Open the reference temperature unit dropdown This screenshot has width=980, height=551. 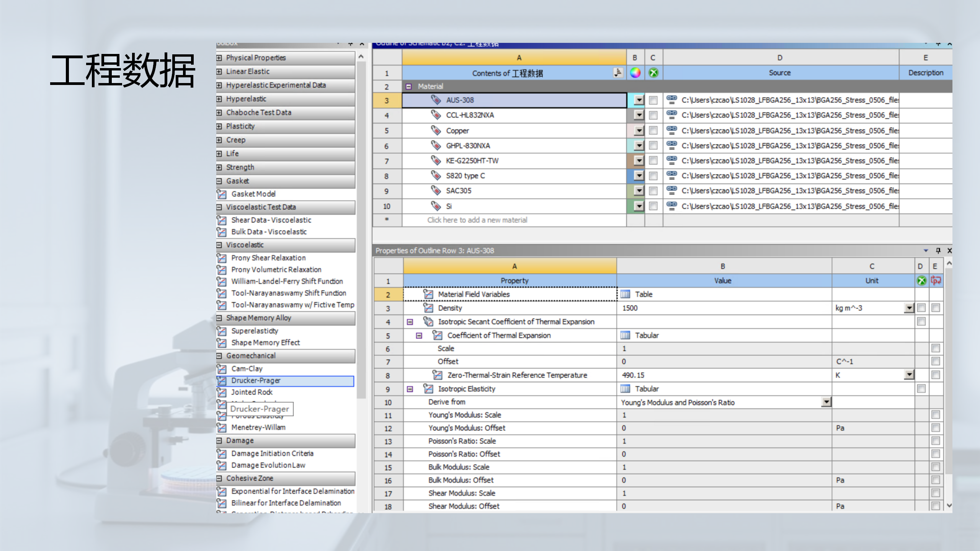[x=909, y=375]
